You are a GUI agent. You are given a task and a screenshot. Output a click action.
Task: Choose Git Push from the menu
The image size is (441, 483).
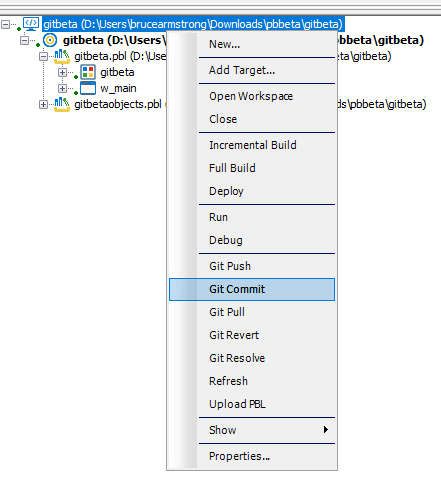coord(252,266)
